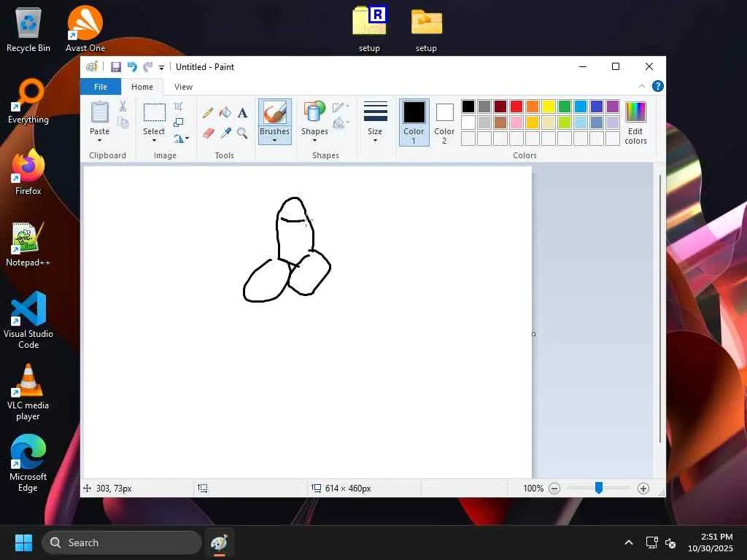Open the shape Fill dropdown
The height and width of the screenshot is (560, 747).
pyautogui.click(x=341, y=124)
